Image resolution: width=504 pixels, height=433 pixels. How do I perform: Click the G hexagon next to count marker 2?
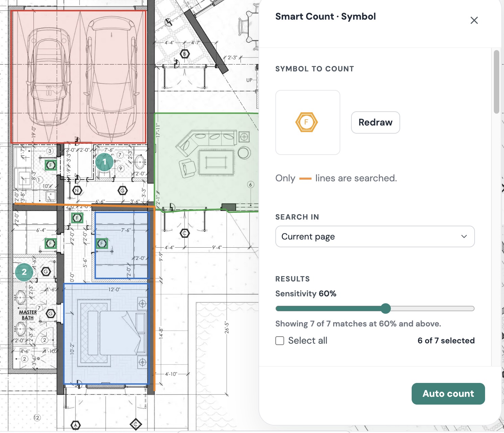(46, 271)
